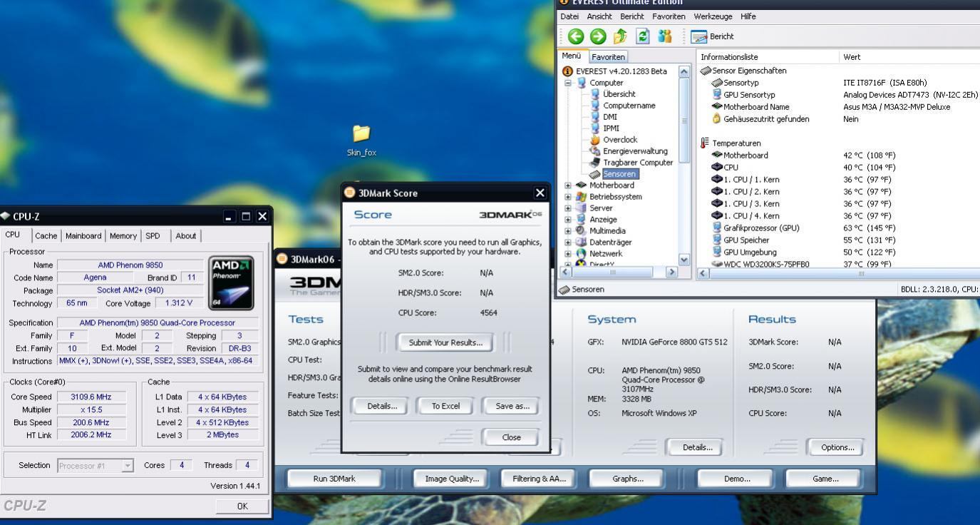Open Filtering & AA settings in 3DMark06
The height and width of the screenshot is (525, 980).
coord(539,479)
